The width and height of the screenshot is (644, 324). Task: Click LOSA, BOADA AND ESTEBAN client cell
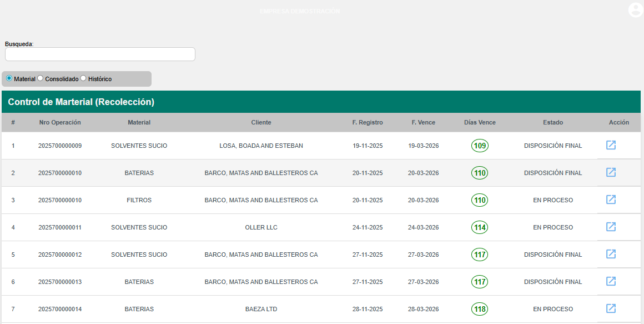261,146
